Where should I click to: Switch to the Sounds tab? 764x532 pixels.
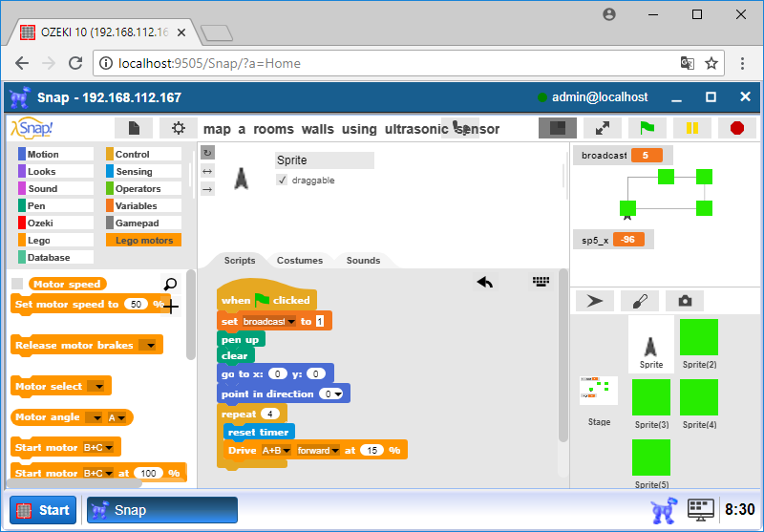click(363, 260)
